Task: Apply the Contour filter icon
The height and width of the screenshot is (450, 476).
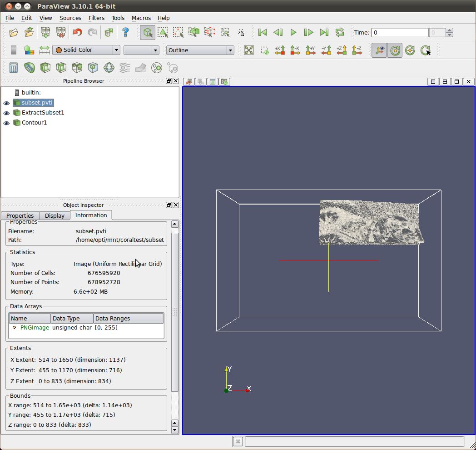Action: pos(30,68)
